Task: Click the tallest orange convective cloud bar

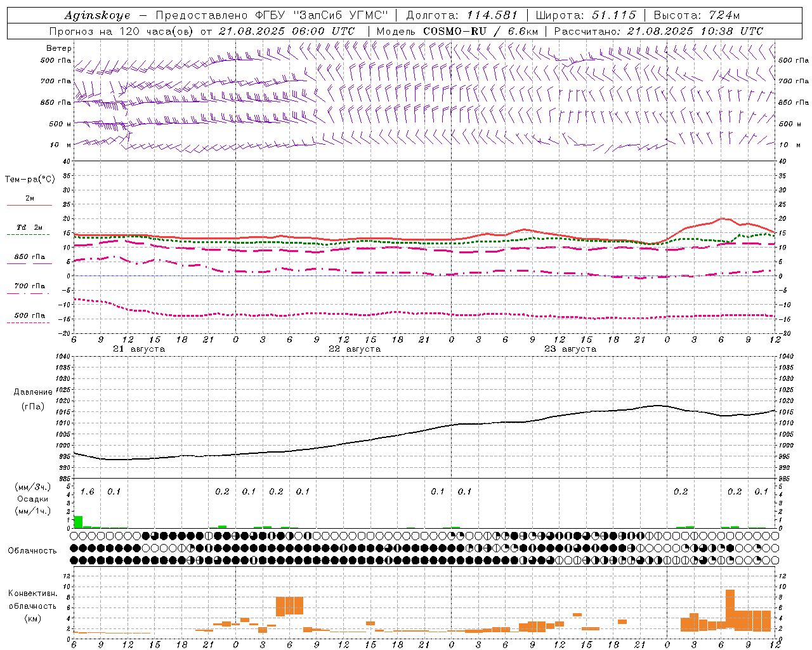Action: point(730,609)
